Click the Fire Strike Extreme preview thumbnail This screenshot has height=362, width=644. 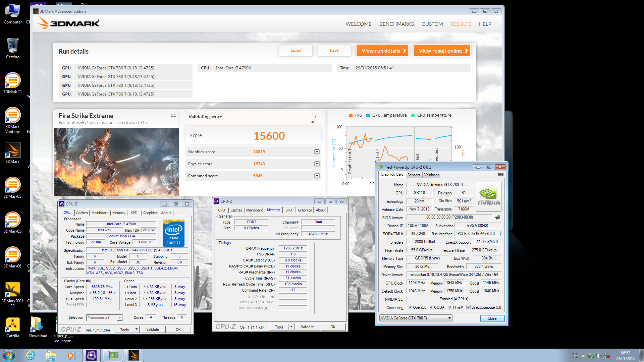point(116,162)
